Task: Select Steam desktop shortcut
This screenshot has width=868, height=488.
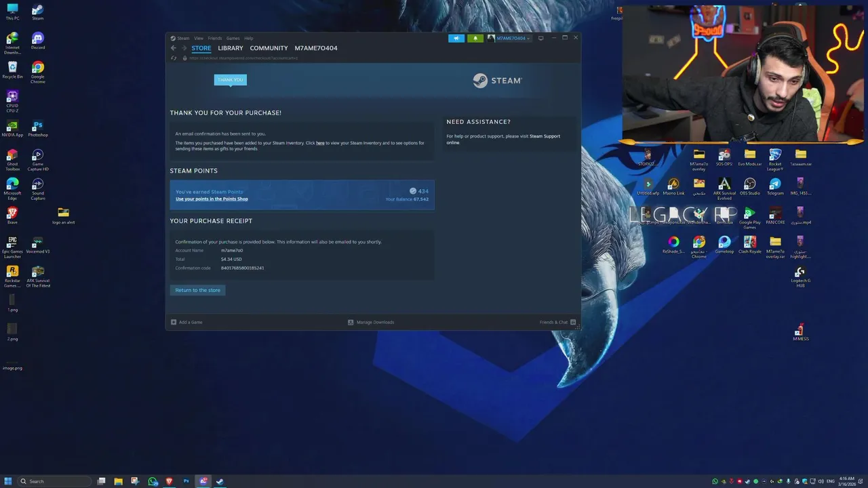Action: [38, 12]
